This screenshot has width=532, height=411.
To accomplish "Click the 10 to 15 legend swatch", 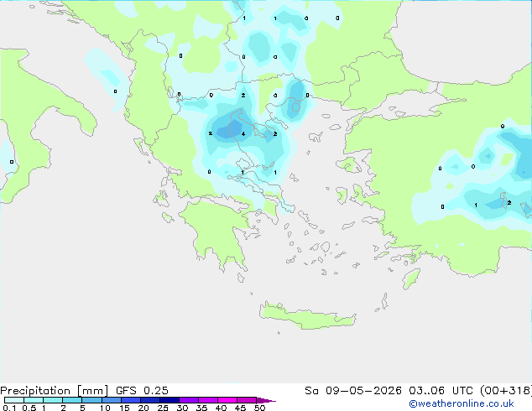I will point(111,400).
